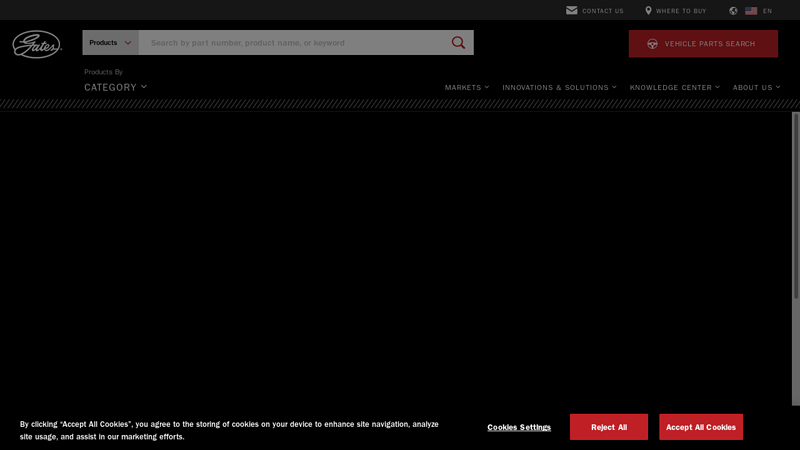This screenshot has width=800, height=450.
Task: Focus the part number search field
Action: pos(295,43)
